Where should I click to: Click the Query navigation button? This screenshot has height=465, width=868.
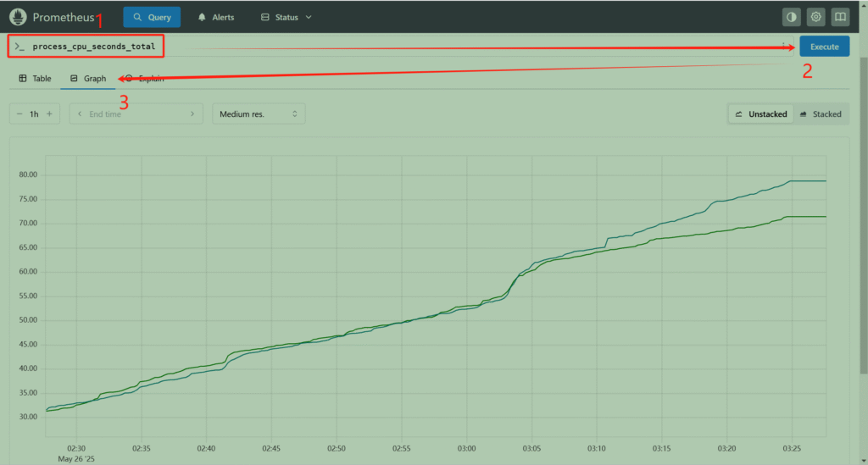152,17
